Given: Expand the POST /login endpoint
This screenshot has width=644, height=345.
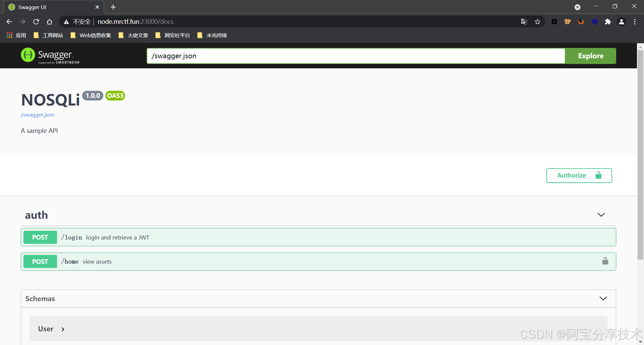Looking at the screenshot, I should pos(318,237).
